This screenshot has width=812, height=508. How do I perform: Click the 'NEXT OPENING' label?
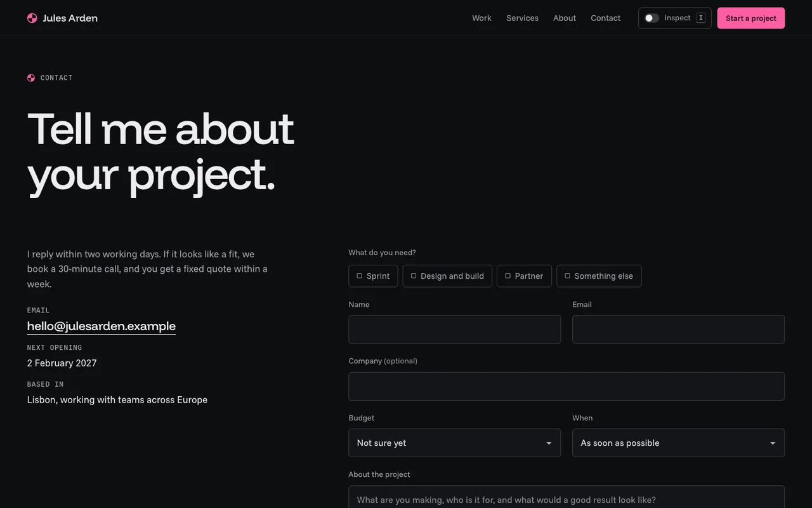point(55,347)
